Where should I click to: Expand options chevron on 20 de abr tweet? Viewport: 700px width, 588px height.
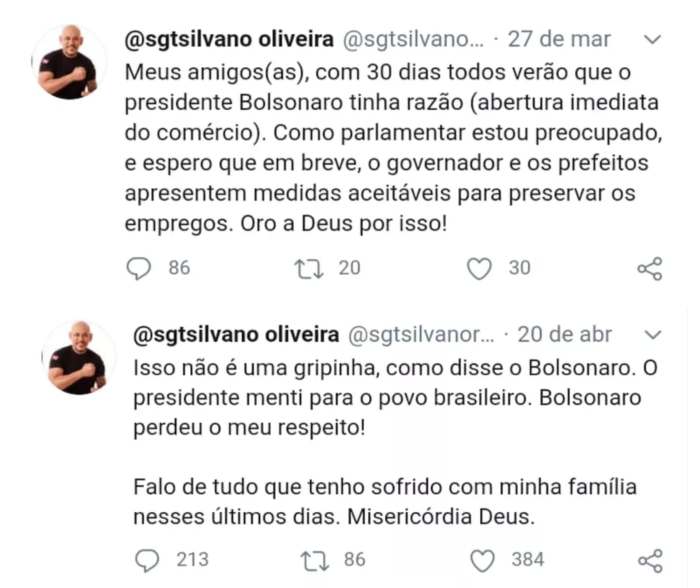[x=653, y=335]
